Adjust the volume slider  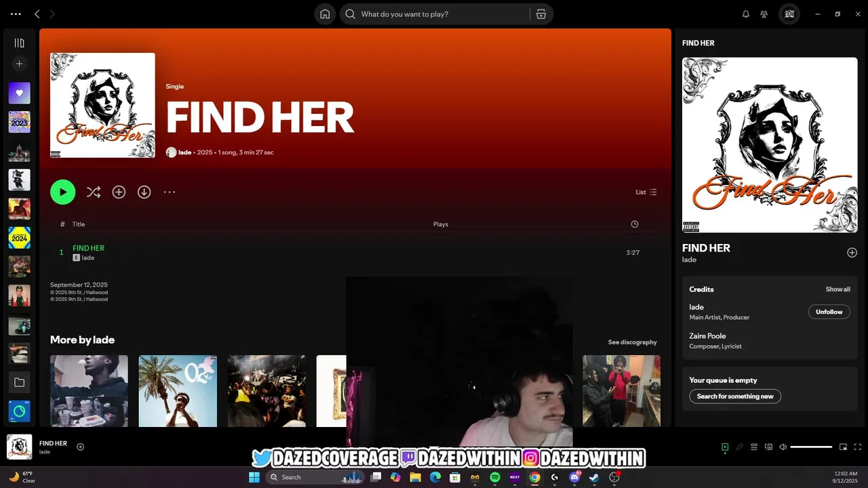[811, 447]
